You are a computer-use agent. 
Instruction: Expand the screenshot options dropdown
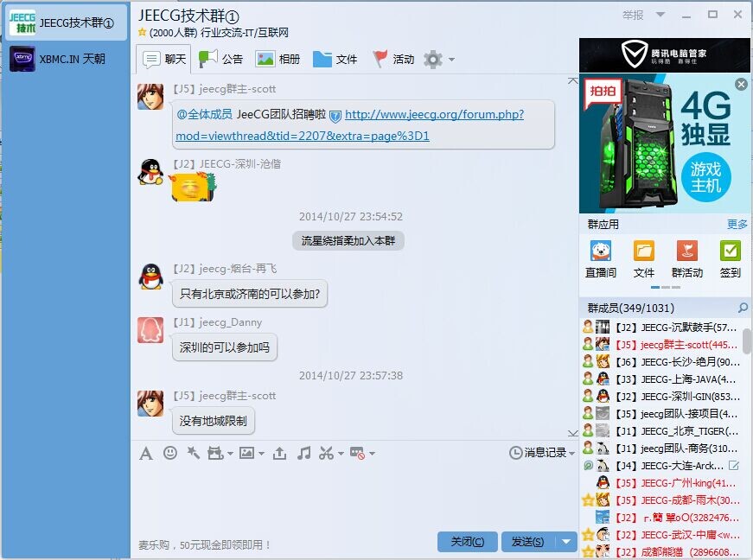coord(341,453)
